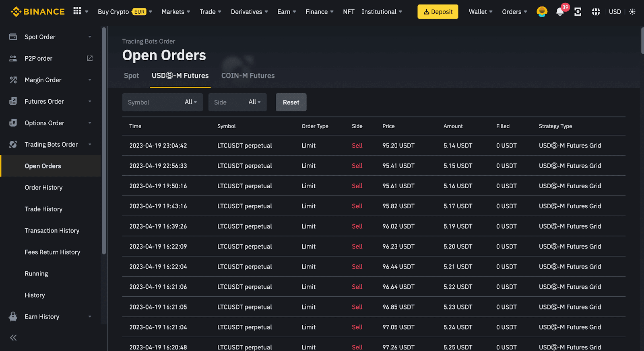
Task: Change the USD currency setting
Action: point(615,12)
